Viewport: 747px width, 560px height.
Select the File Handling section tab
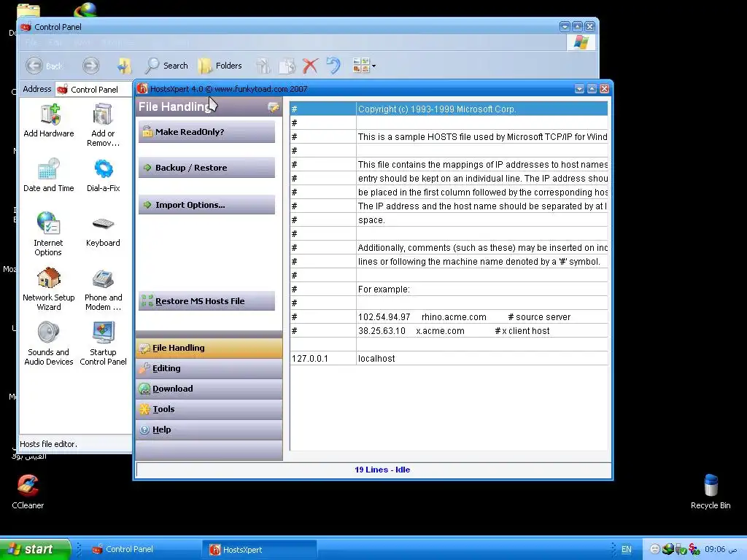click(209, 348)
